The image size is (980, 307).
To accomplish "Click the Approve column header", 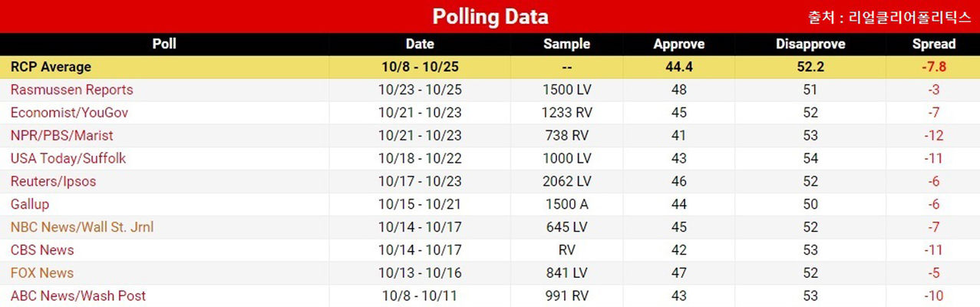I will [678, 44].
